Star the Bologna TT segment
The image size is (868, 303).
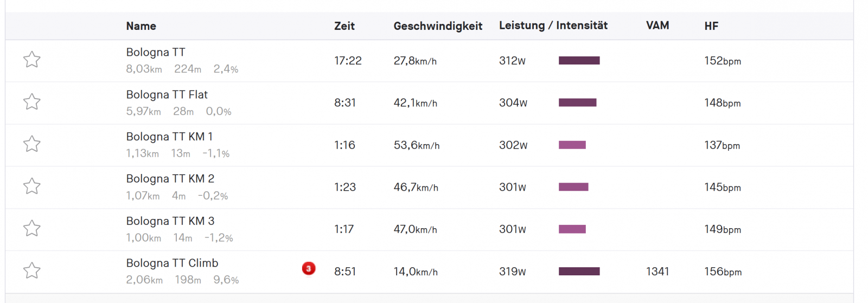(x=32, y=59)
